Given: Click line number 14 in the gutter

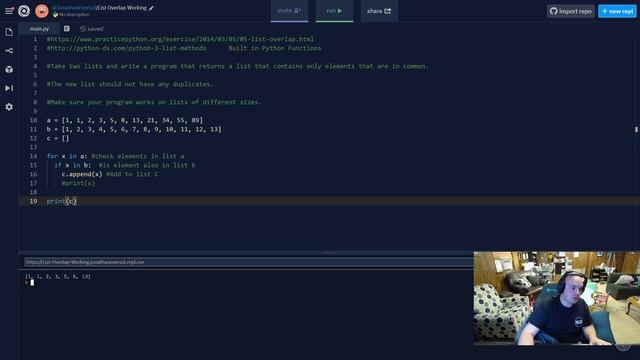Looking at the screenshot, I should (33, 156).
